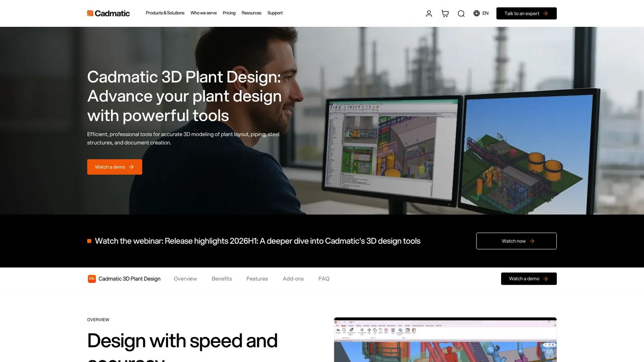Click the PD product badge icon
Viewport: 644px width, 362px height.
tap(91, 279)
